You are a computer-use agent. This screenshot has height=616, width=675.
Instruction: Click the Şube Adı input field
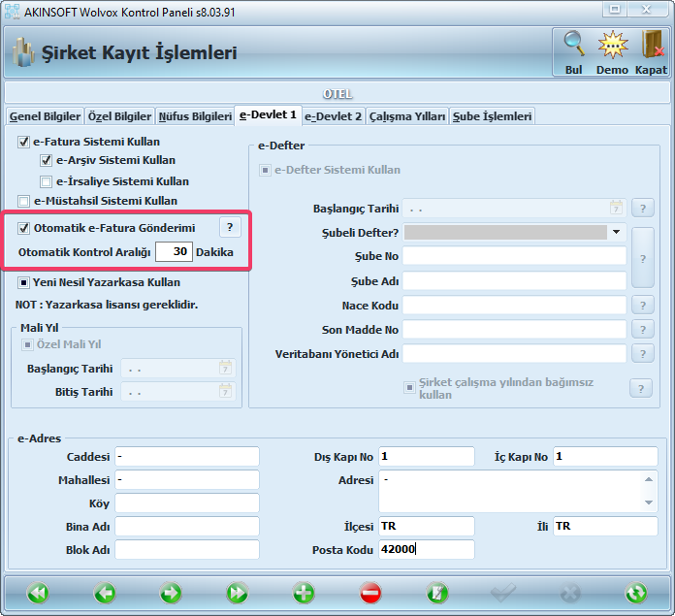click(x=514, y=281)
